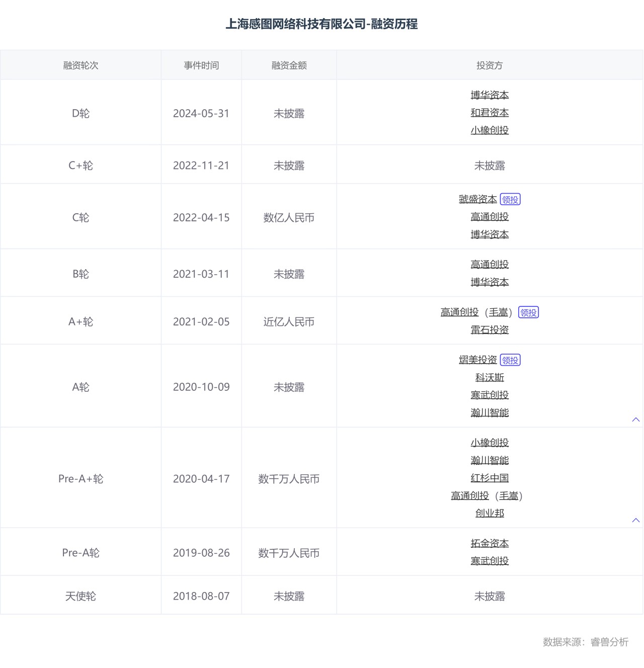Click date 2020-10-09
644x668 pixels.
[x=201, y=387]
